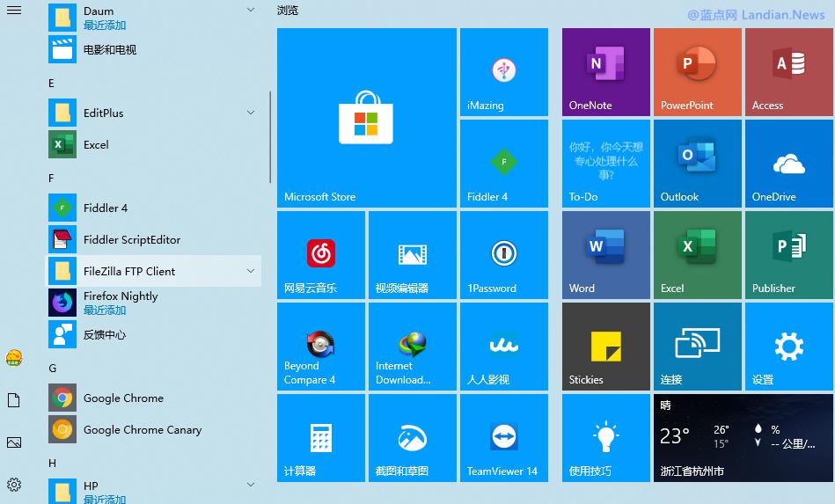
Task: Launch the 视频编辑器 tile
Action: click(x=412, y=255)
